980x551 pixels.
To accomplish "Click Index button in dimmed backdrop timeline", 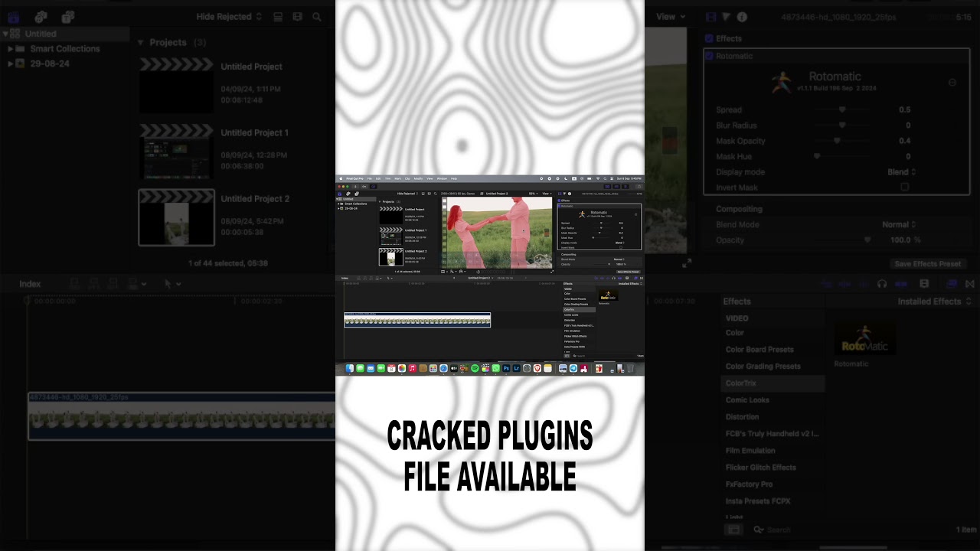I will click(x=30, y=284).
